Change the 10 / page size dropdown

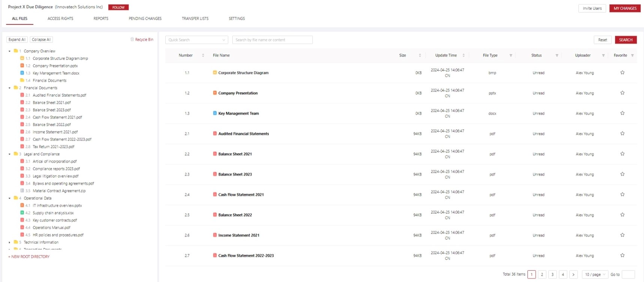[x=595, y=274]
